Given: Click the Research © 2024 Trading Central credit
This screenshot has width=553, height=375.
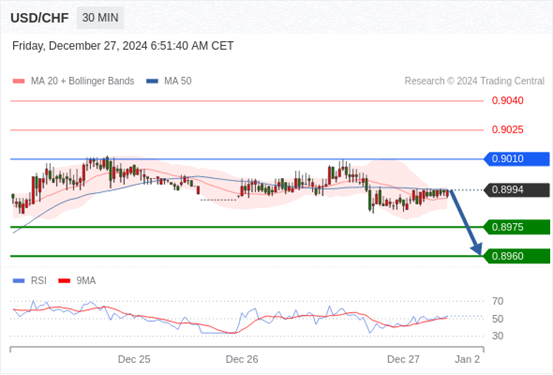Looking at the screenshot, I should pos(474,81).
